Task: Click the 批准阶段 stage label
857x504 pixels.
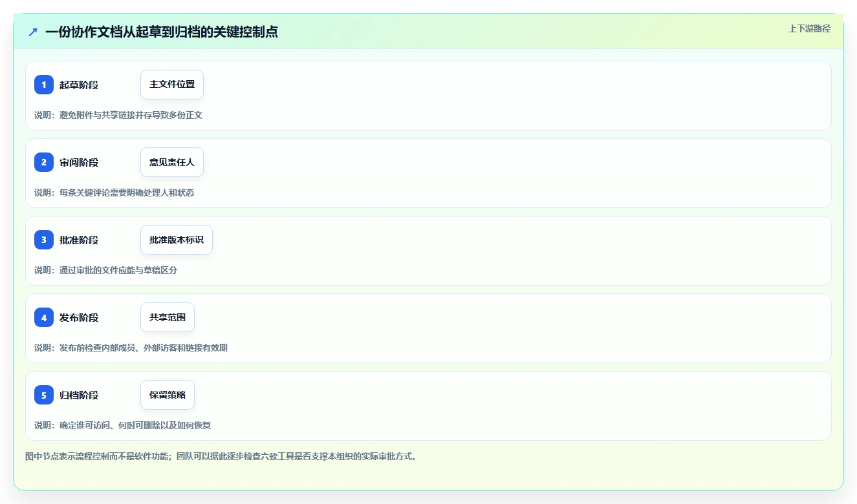Action: 79,240
